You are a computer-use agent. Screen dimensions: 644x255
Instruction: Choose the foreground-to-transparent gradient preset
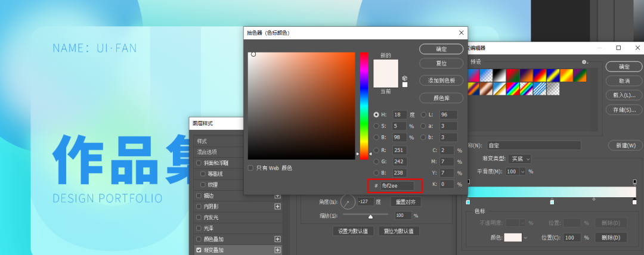tap(487, 75)
